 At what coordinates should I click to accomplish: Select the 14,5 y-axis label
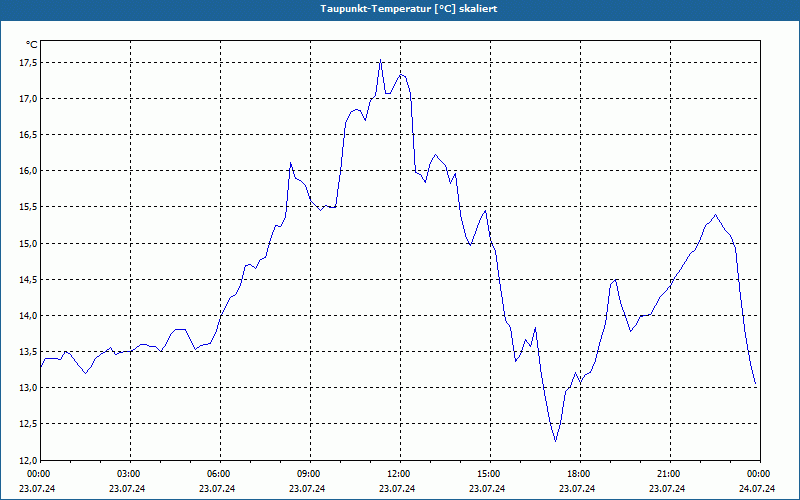28,280
